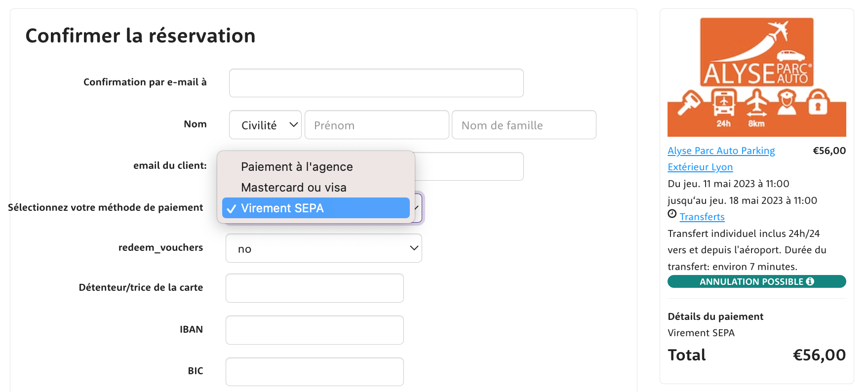Follow the Transferts link

coord(702,217)
